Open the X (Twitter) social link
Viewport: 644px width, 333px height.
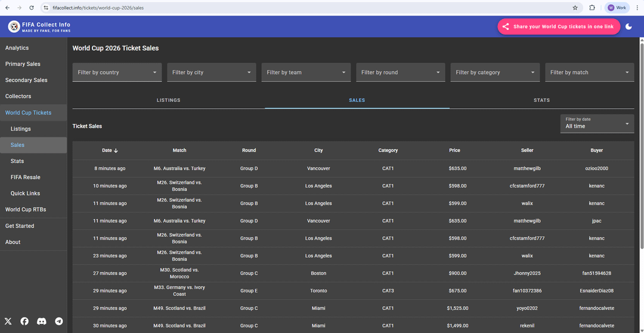pyautogui.click(x=8, y=321)
